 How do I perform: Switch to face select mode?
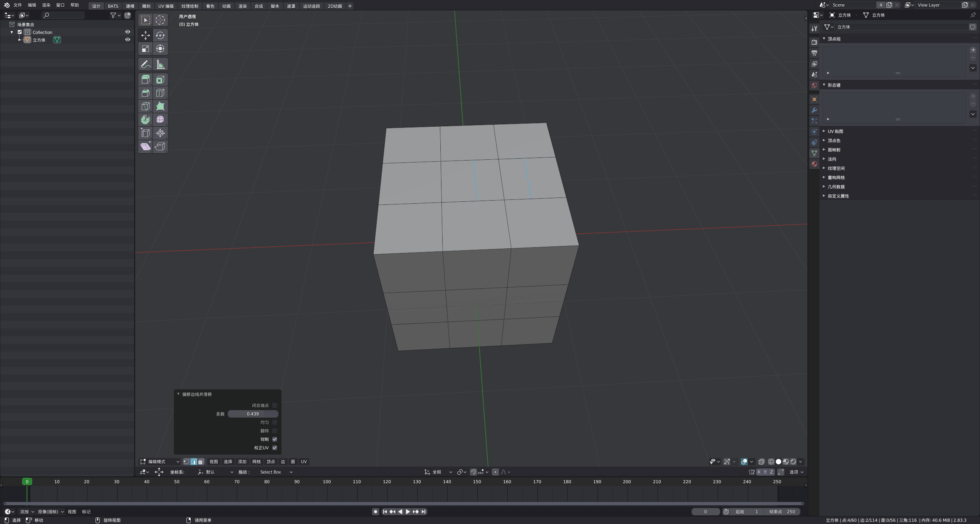201,462
